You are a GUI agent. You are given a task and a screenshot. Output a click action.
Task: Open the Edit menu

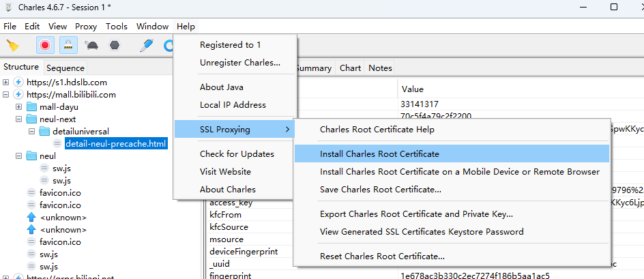[32, 27]
